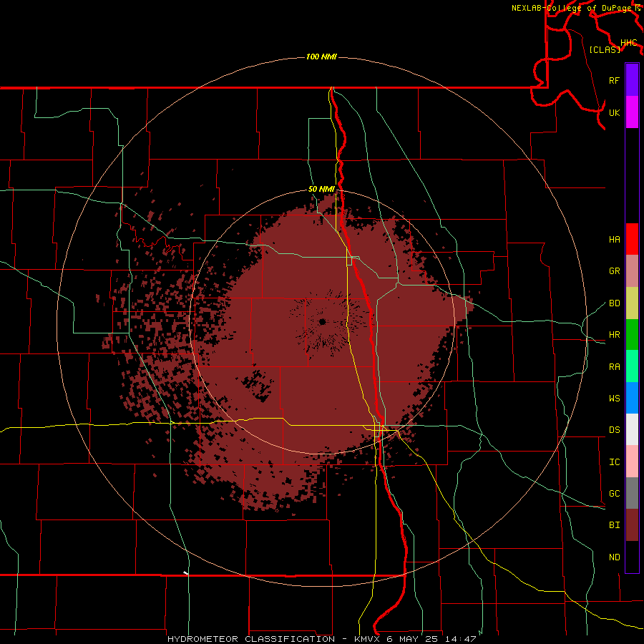
Task: Click the ND black legend swatch
Action: coord(632,557)
